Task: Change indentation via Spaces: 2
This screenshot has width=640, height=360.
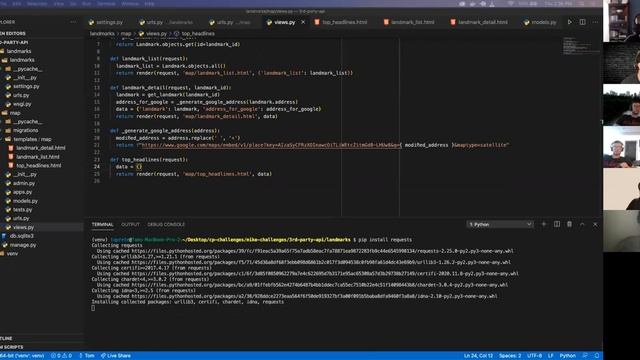Action: 510,356
